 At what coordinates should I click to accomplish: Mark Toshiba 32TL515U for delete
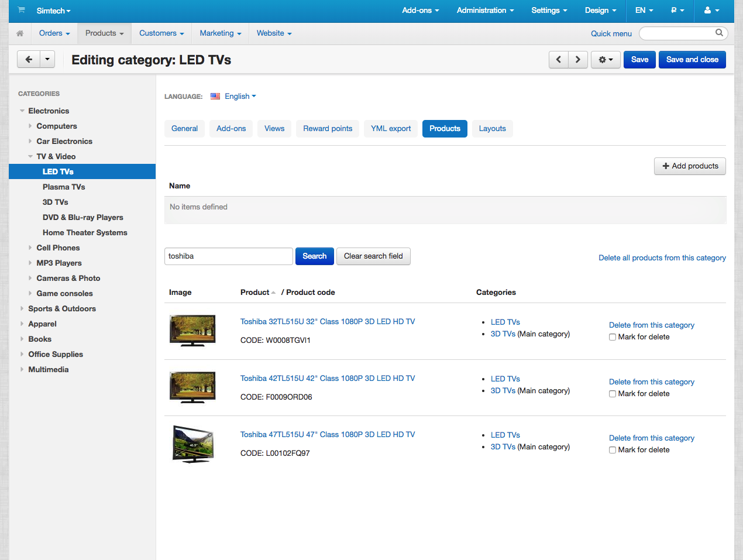point(613,337)
